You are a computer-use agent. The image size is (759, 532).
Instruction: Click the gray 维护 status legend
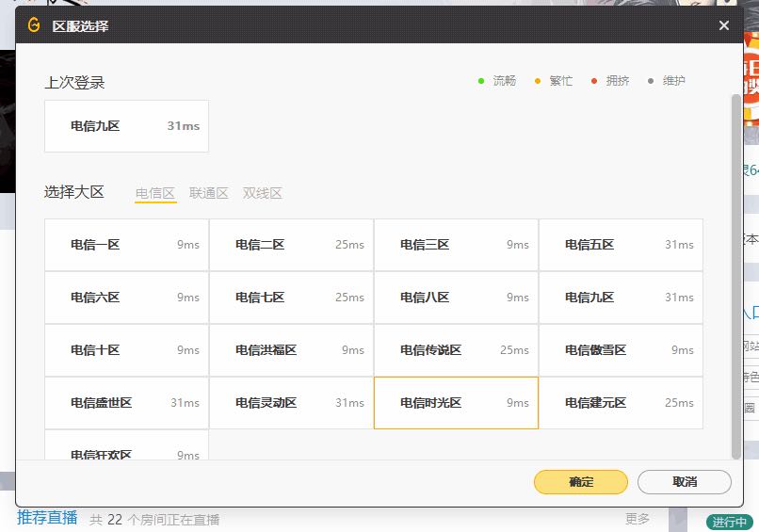coord(667,81)
